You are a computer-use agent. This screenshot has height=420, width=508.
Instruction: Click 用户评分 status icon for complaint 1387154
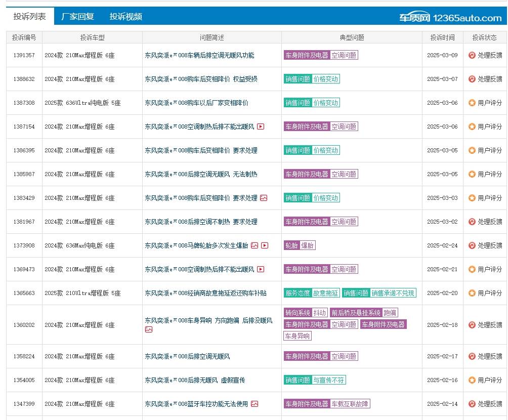[x=472, y=127]
